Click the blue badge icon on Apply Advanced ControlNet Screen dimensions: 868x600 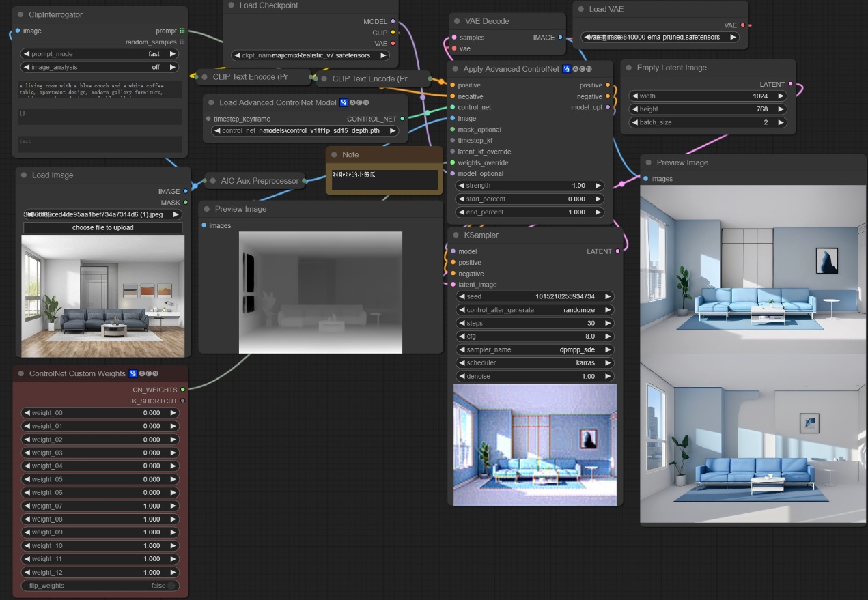click(x=567, y=69)
